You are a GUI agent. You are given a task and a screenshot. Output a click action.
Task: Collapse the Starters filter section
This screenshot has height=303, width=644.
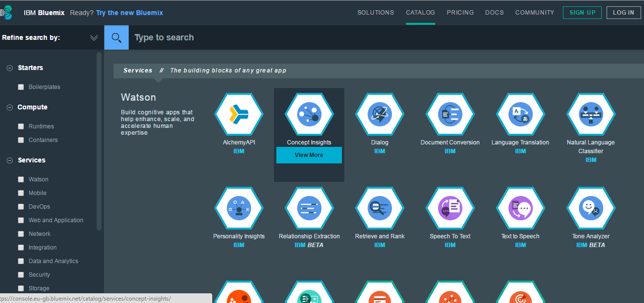click(9, 68)
